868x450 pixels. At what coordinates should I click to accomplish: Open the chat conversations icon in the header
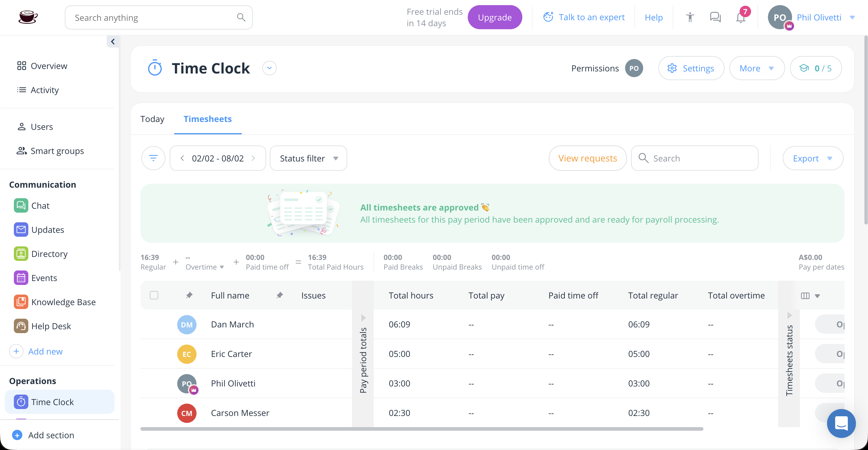coord(715,17)
